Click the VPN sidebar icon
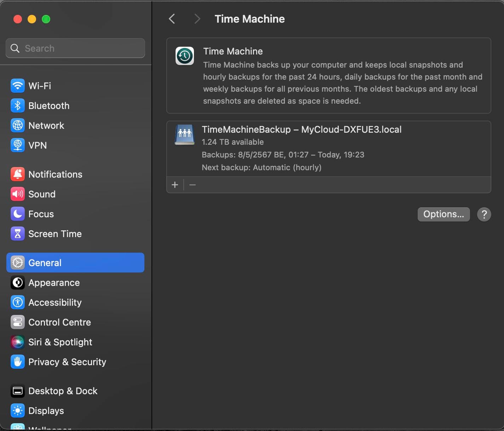This screenshot has width=504, height=431. click(x=18, y=145)
